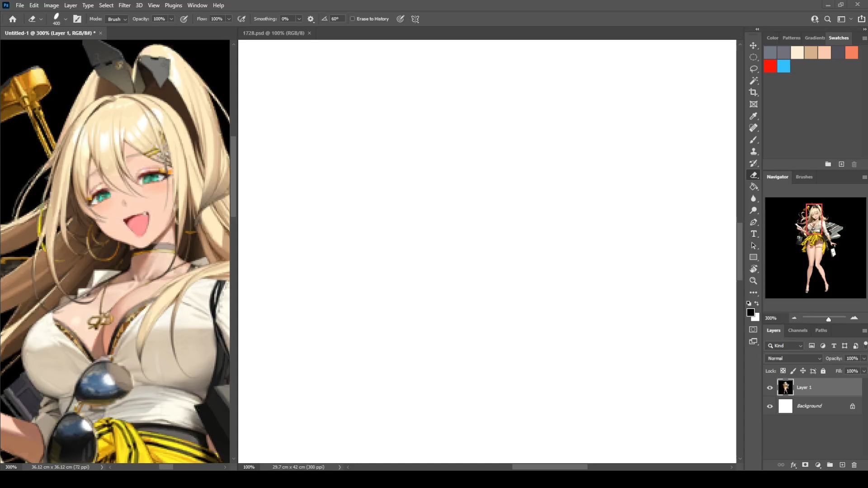868x488 pixels.
Task: Open Edit Toolbar ellipsis menu
Action: tap(753, 292)
